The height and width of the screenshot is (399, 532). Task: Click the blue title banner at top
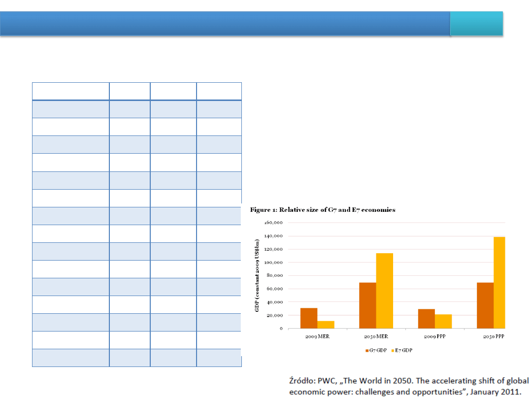pos(225,24)
